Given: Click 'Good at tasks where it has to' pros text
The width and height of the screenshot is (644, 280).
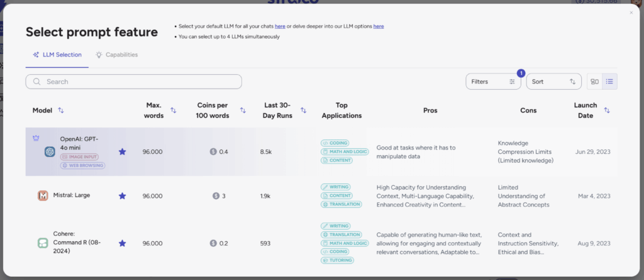Looking at the screenshot, I should pyautogui.click(x=416, y=148).
